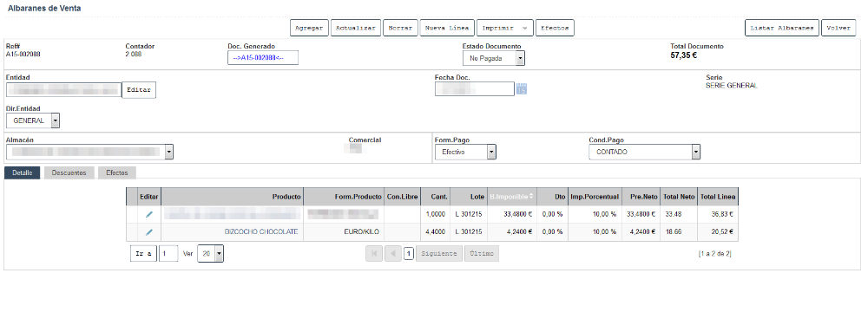Screen dimensions: 868x312
Task: Click the Siguiente pager button
Action: (x=439, y=254)
